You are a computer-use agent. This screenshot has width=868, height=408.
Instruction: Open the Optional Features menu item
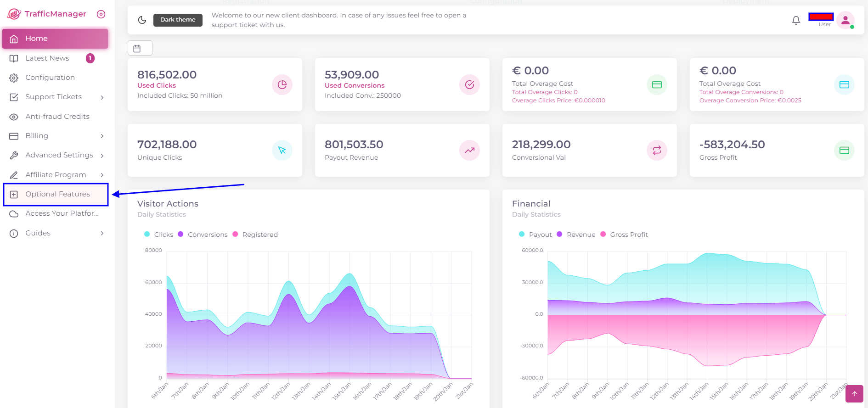click(x=57, y=194)
